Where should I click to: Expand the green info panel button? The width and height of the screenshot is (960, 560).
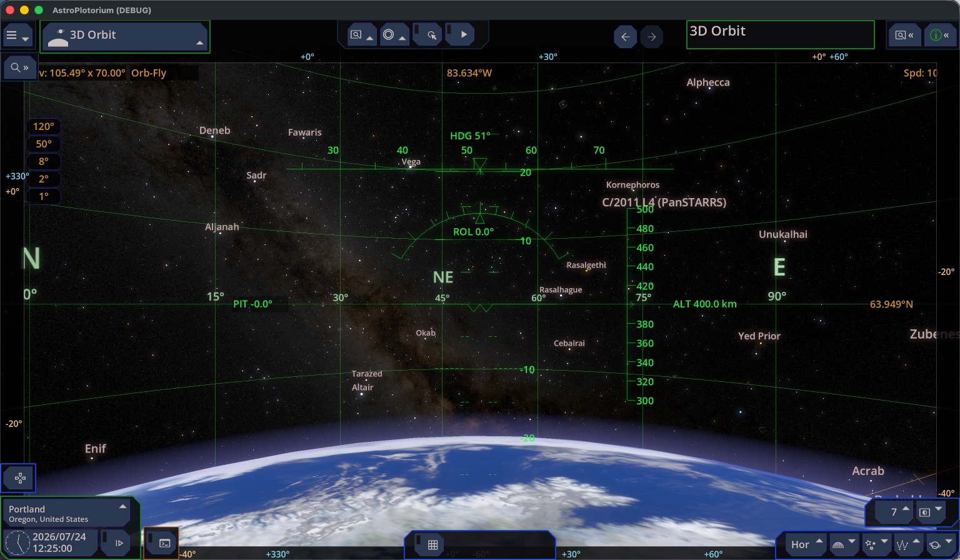coord(939,36)
